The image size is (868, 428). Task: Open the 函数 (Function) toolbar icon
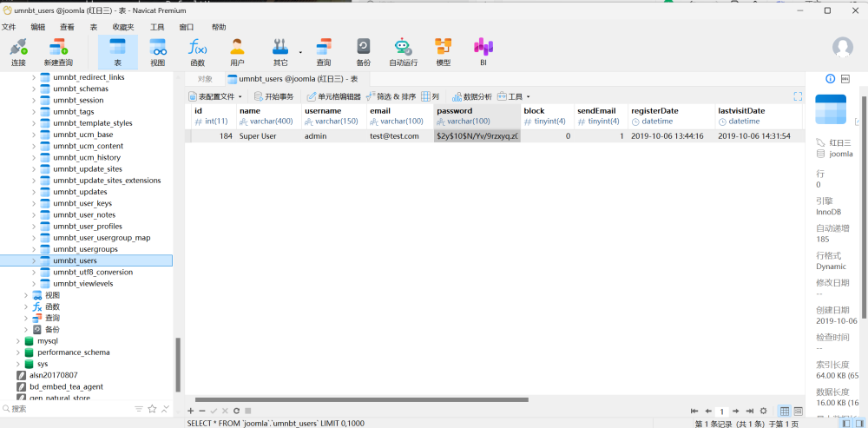tap(197, 51)
